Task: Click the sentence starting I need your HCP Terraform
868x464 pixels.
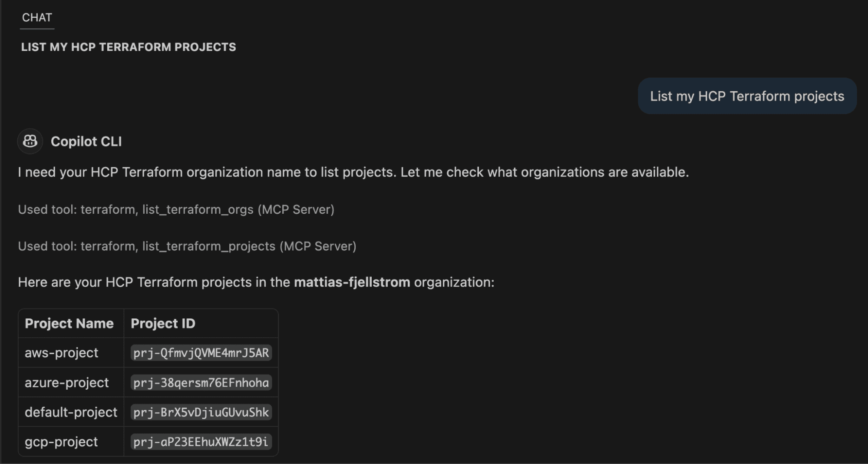Action: (x=353, y=172)
